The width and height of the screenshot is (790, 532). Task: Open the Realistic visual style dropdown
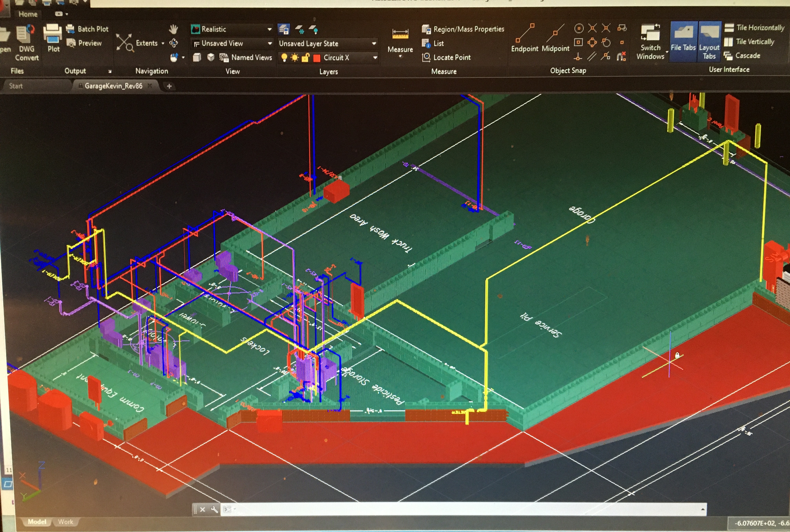click(x=269, y=29)
